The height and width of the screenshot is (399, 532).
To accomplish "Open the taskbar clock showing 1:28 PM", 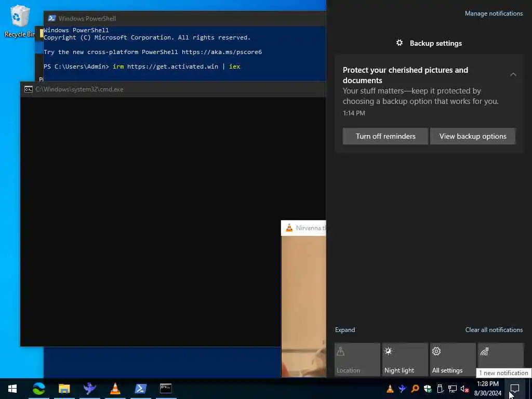I will 488,389.
